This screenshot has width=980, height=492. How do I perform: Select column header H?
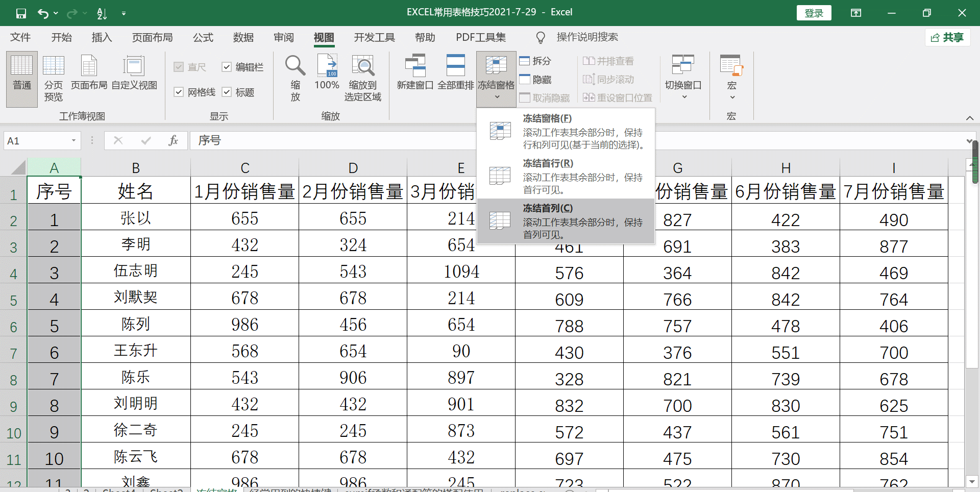click(786, 167)
